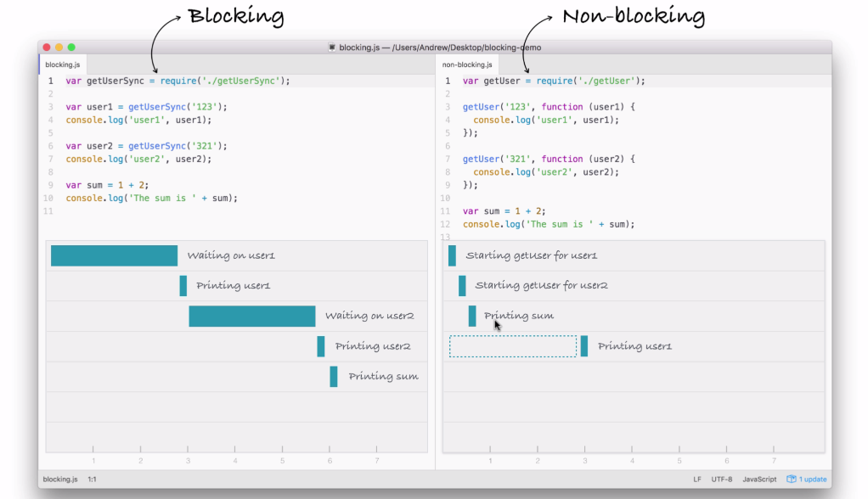Click line number 10 in blocking.js gutter

click(48, 198)
